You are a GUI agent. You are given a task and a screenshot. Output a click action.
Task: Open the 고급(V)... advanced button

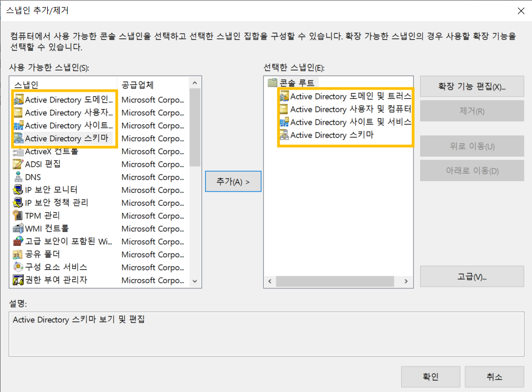click(472, 276)
